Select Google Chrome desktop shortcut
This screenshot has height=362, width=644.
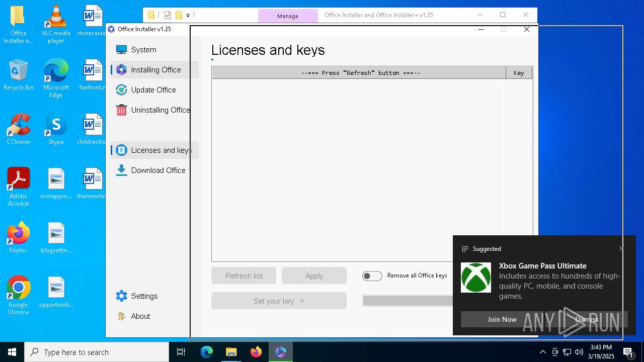19,296
